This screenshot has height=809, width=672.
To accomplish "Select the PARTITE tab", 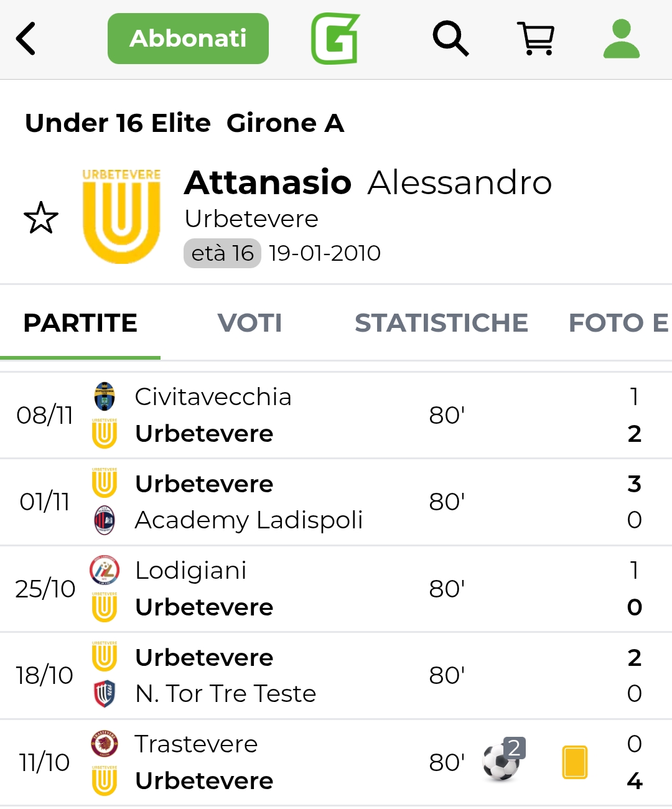I will (80, 323).
